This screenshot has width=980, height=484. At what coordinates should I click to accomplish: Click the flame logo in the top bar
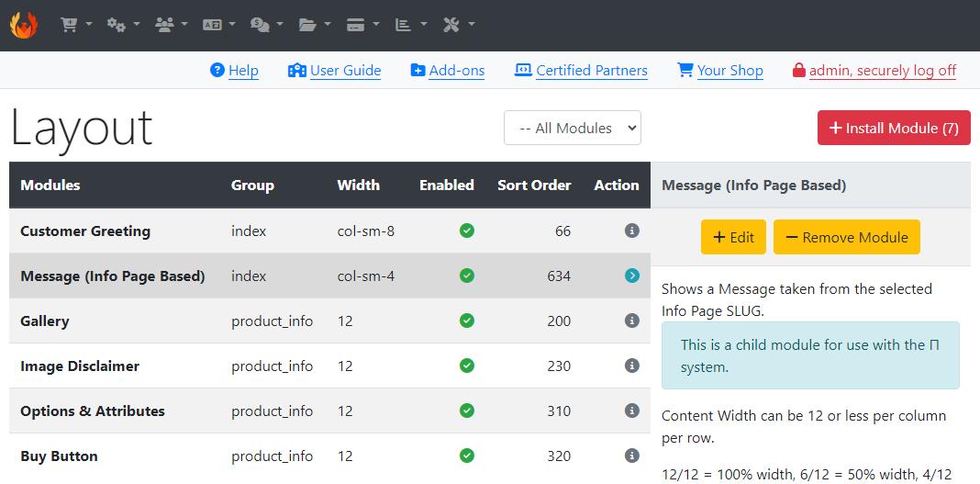point(24,25)
